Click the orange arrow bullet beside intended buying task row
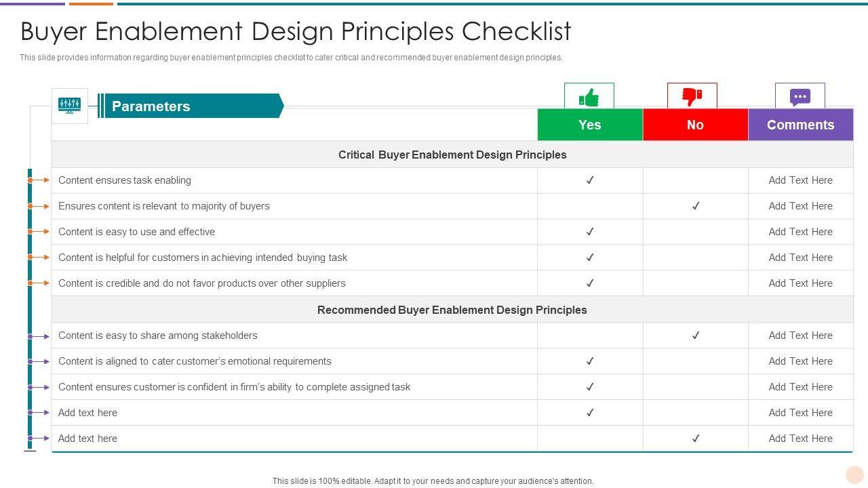 [x=39, y=258]
